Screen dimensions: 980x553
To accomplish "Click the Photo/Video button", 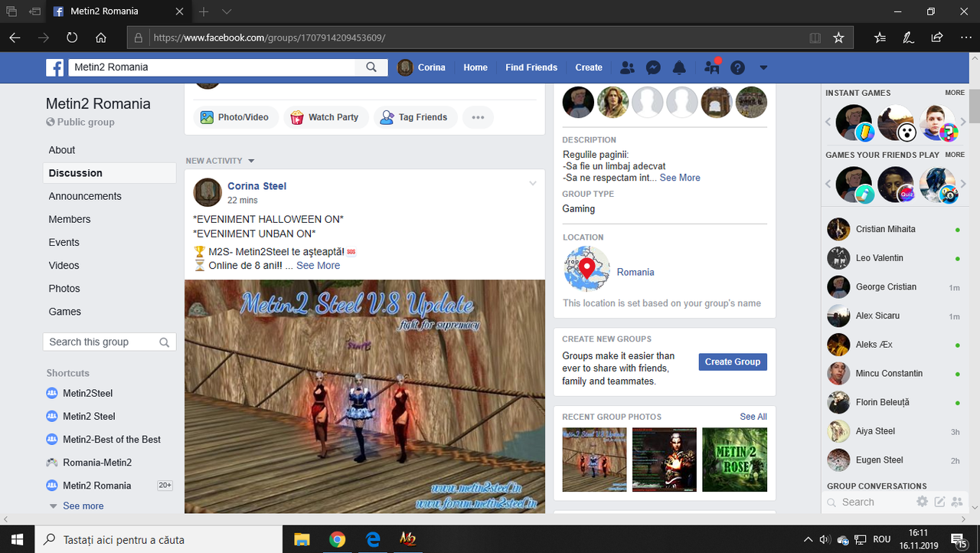I will [x=235, y=117].
